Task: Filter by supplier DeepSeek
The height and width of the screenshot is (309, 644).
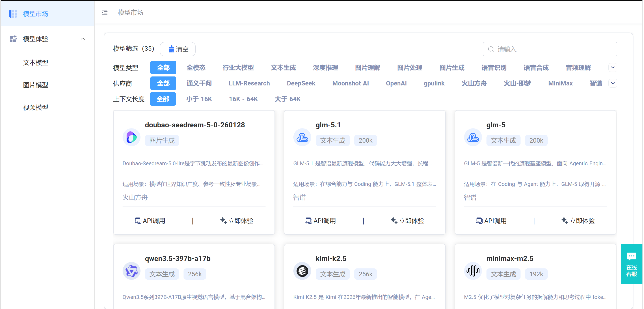Action: click(301, 83)
